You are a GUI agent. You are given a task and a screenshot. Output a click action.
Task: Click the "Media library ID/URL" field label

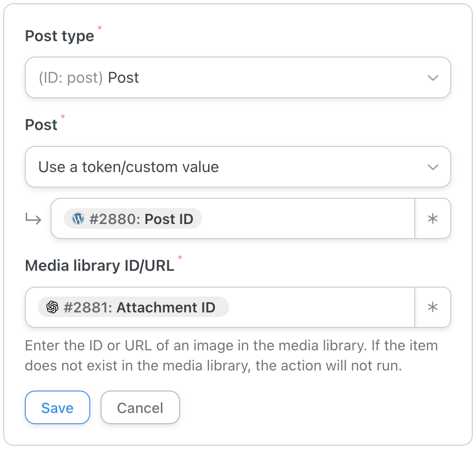(x=100, y=266)
